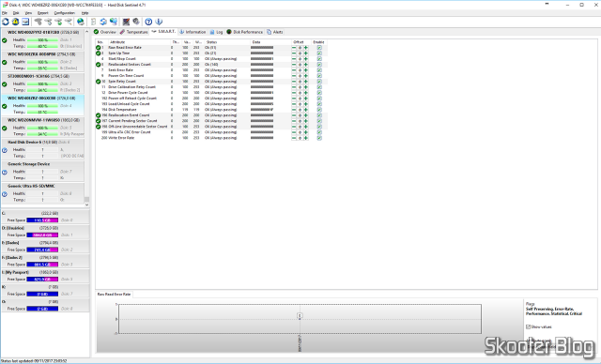The height and width of the screenshot is (364, 601).
Task: Toggle Enable checkbox for Reallocated Sectors Count
Action: point(319,65)
